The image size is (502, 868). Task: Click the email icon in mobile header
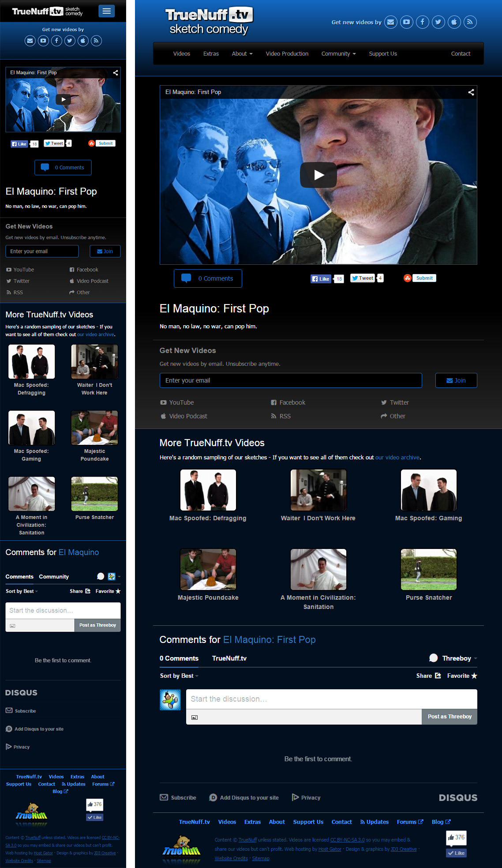(30, 41)
